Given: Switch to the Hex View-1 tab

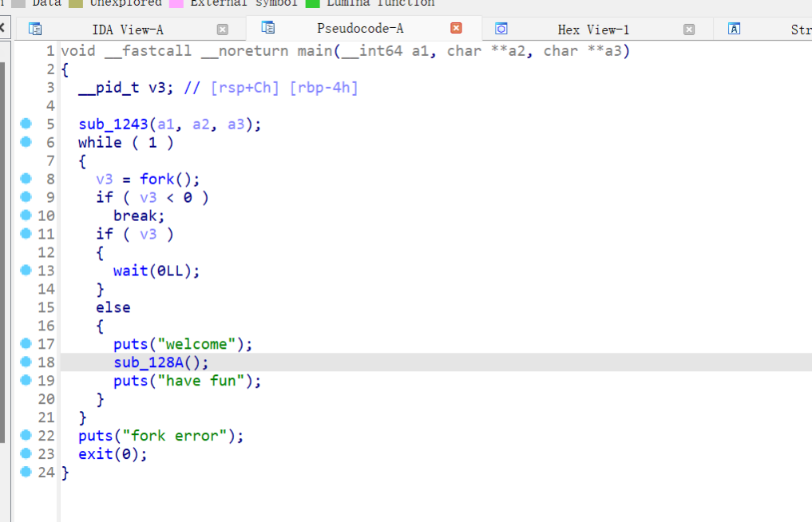Looking at the screenshot, I should tap(593, 30).
